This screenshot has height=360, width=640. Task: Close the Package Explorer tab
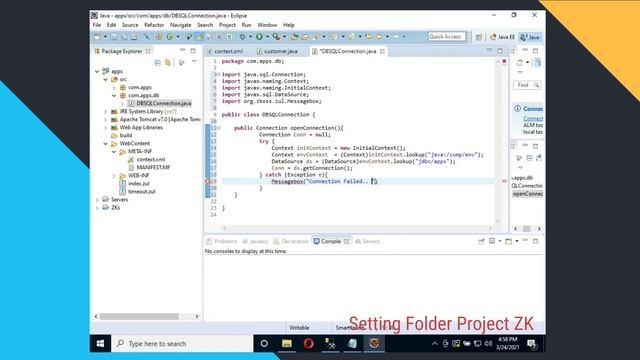[x=148, y=51]
